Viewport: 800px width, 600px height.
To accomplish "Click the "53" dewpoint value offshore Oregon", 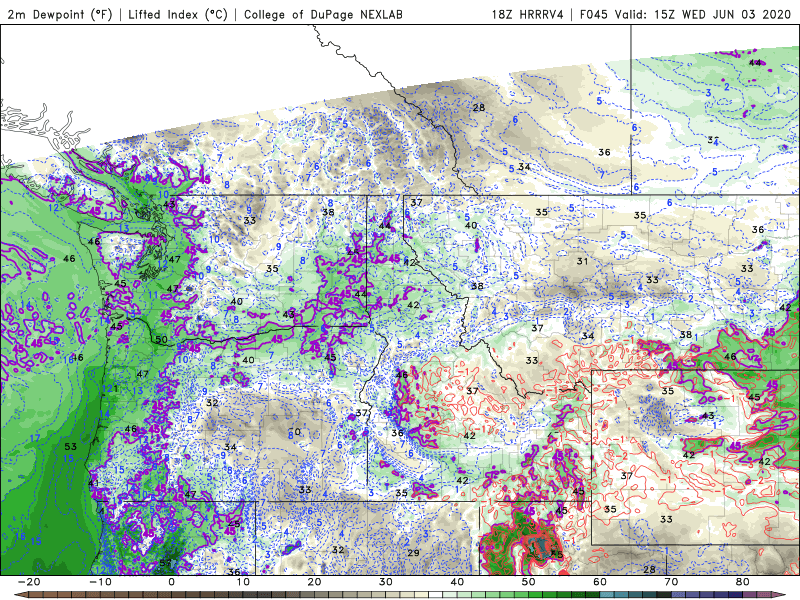I will point(70,446).
